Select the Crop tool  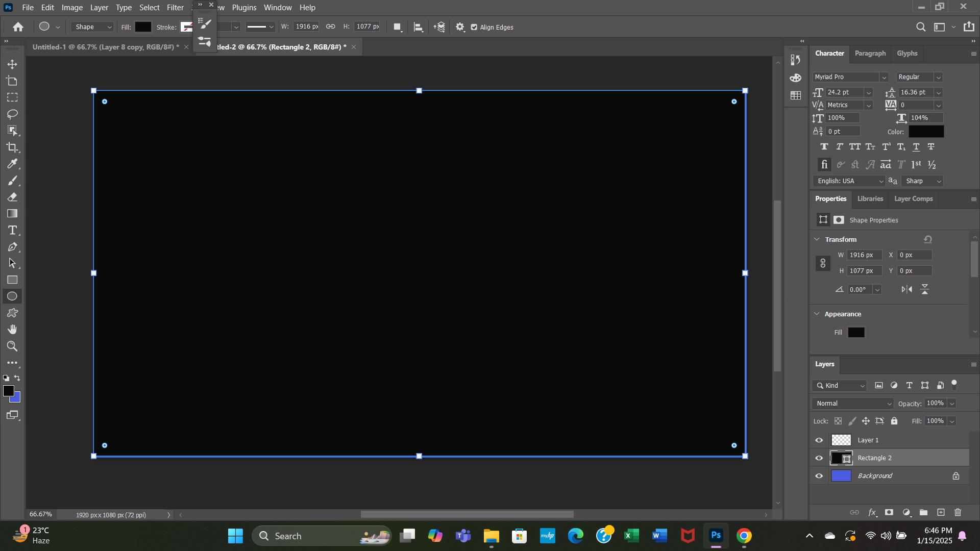(12, 147)
